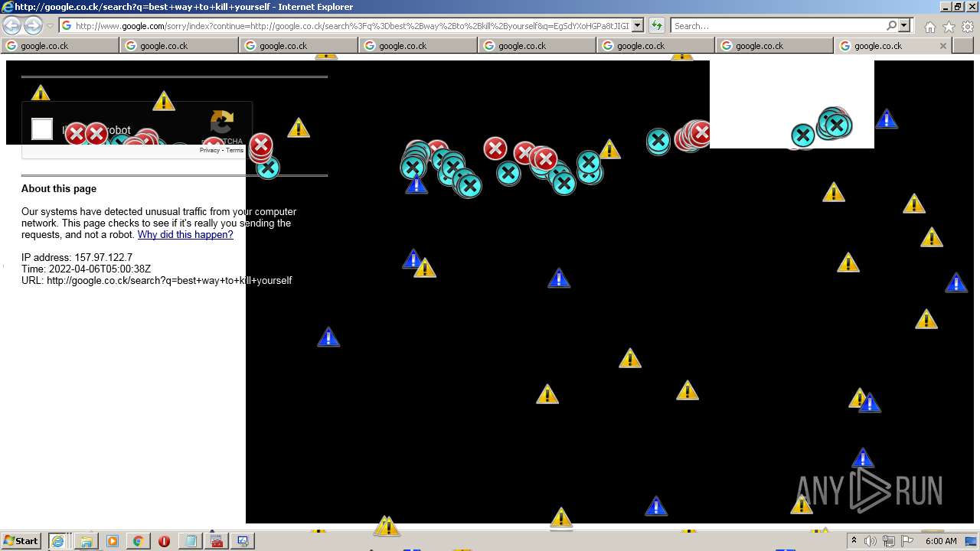Open the recent pages dropdown beside Forward
The image size is (980, 551).
click(x=50, y=26)
